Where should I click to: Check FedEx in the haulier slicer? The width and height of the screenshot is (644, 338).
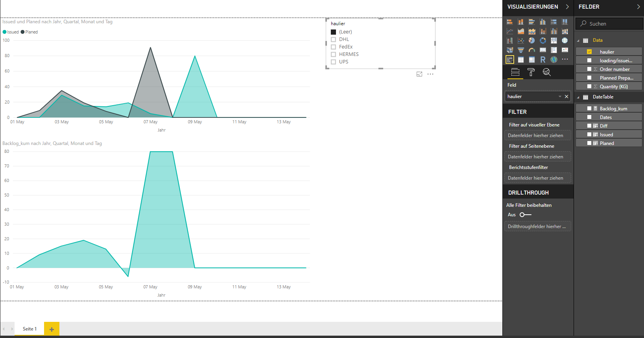click(x=334, y=47)
